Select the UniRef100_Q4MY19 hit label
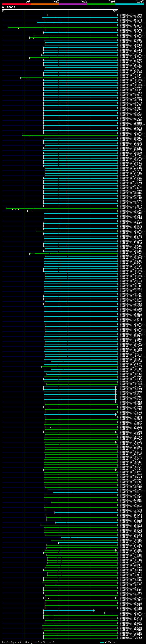Screen dimensions: 146x644 click(131, 70)
